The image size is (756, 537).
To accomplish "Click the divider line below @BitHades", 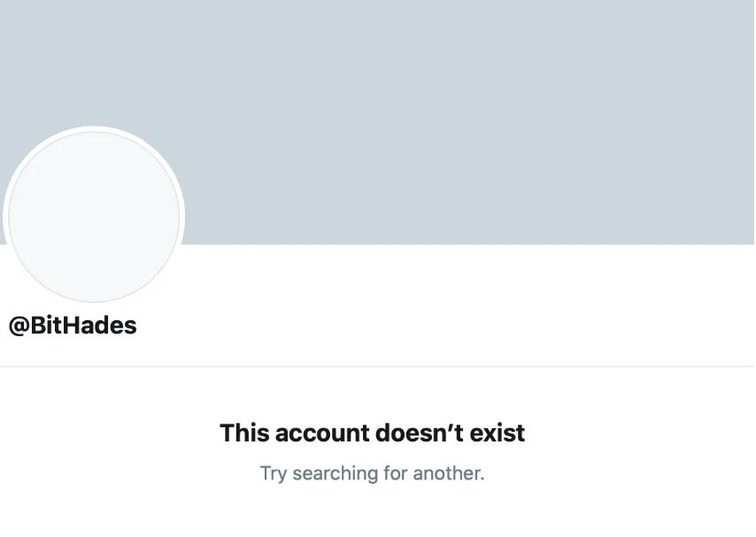I will click(377, 366).
